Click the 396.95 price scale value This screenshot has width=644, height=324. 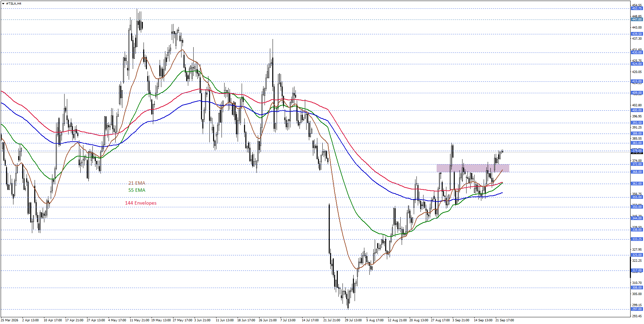(637, 116)
